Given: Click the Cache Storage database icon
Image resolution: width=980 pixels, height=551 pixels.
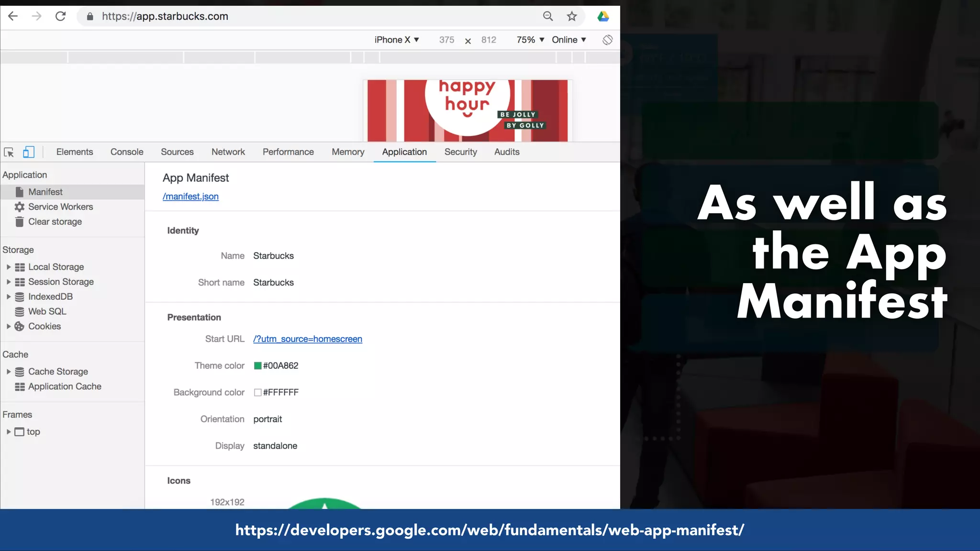Looking at the screenshot, I should pyautogui.click(x=20, y=372).
